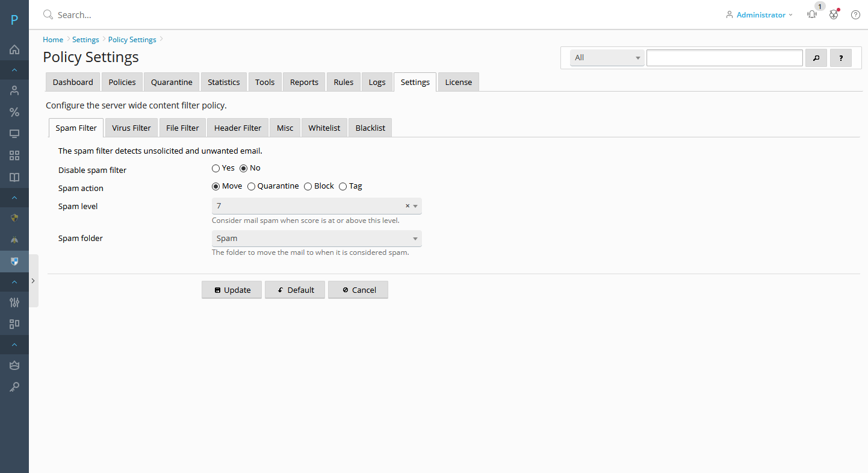Expand the Spam folder dropdown
Image resolution: width=868 pixels, height=473 pixels.
316,239
